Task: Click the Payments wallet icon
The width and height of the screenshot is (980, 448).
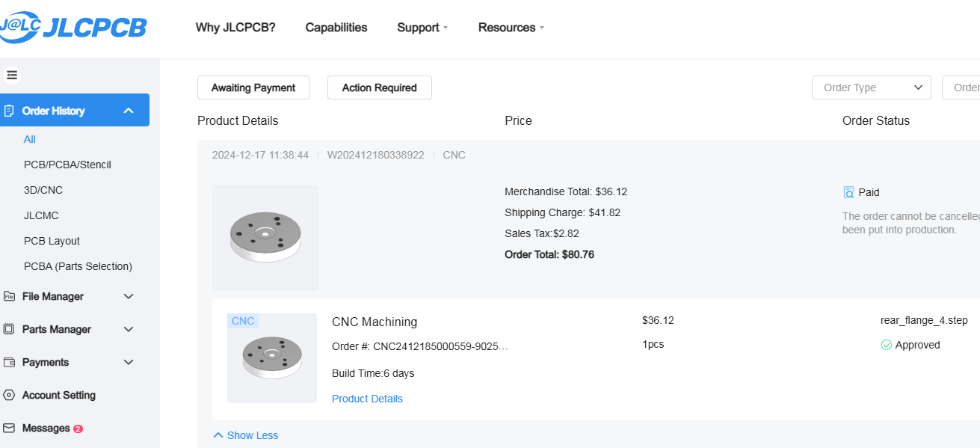Action: point(10,362)
